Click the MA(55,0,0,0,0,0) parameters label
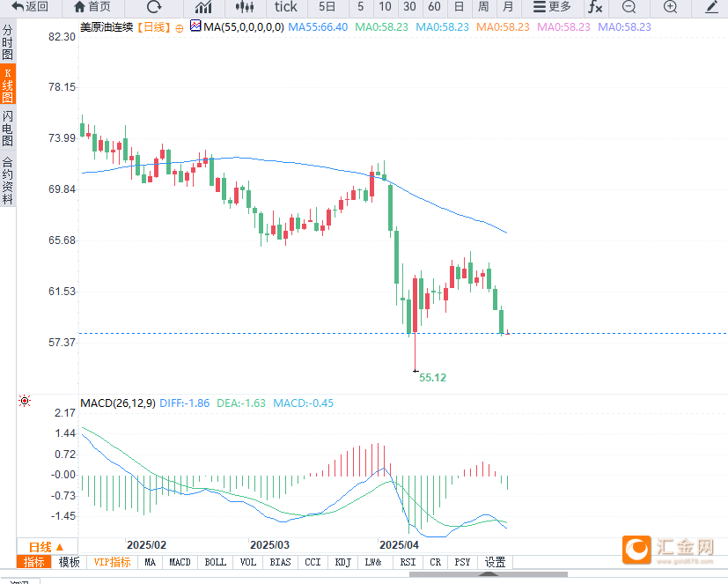 pyautogui.click(x=244, y=27)
